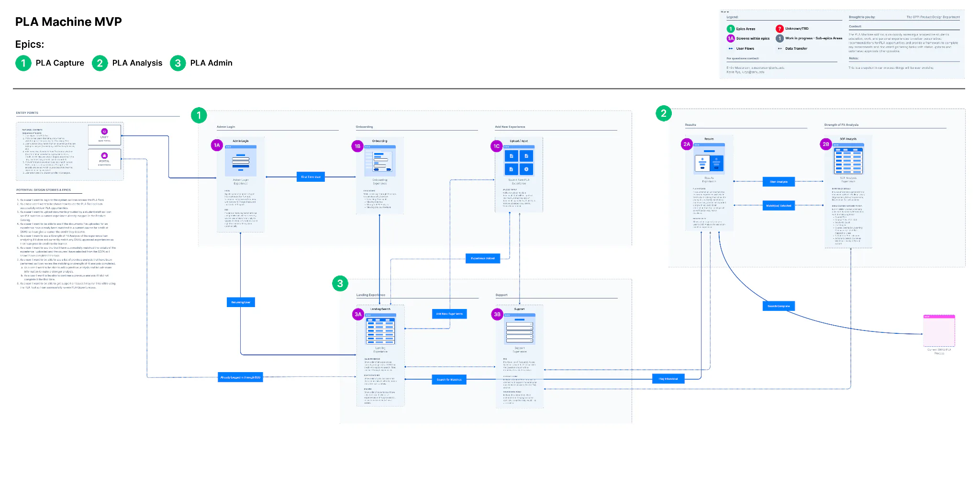This screenshot has height=485, width=980.
Task: Click the Search for Matches flow label
Action: point(449,380)
